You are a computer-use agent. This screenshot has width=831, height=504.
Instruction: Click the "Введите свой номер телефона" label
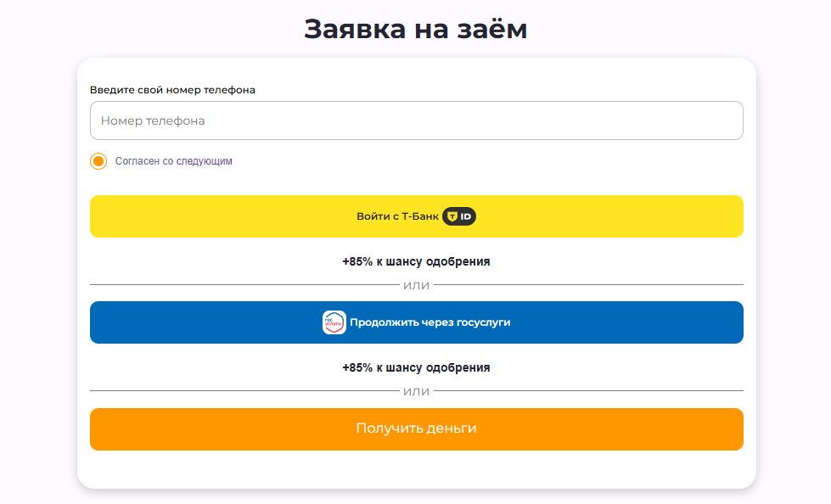coord(172,90)
